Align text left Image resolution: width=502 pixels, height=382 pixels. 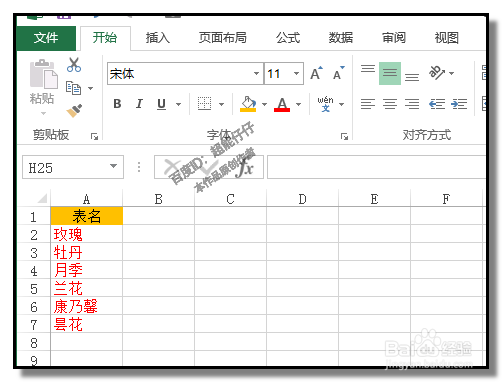[x=368, y=104]
